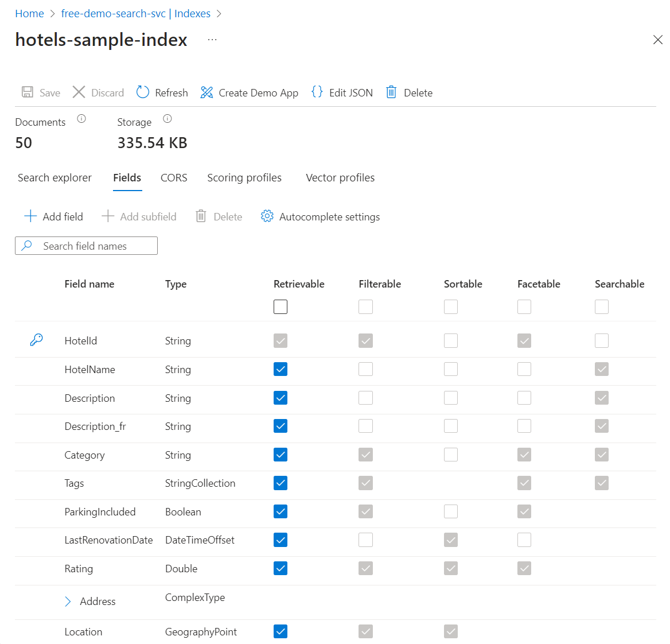
Task: Click the Add field plus icon
Action: pos(30,216)
